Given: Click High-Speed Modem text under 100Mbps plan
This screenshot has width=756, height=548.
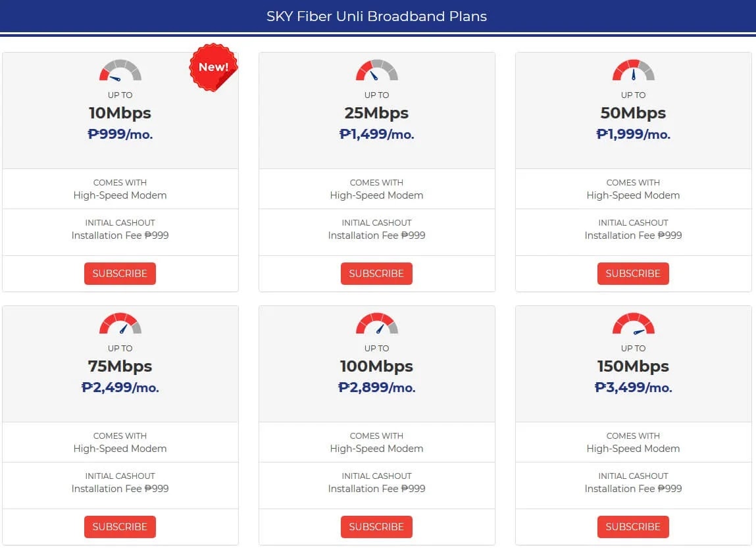Looking at the screenshot, I should [376, 448].
